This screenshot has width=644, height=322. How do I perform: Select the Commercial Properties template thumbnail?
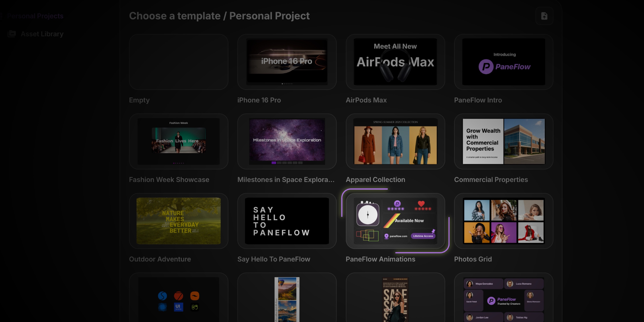503,141
